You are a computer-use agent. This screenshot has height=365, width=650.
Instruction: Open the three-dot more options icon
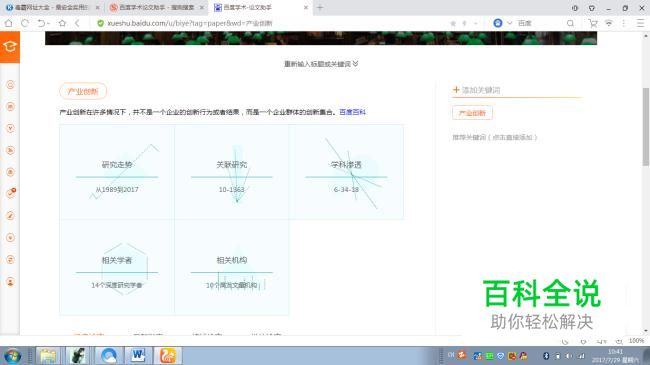(x=623, y=24)
